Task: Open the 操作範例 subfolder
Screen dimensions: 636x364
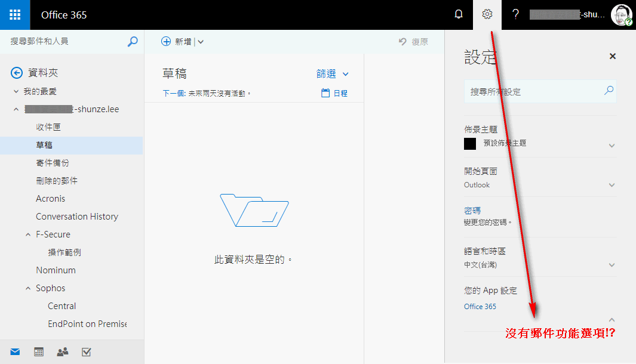Action: click(64, 252)
